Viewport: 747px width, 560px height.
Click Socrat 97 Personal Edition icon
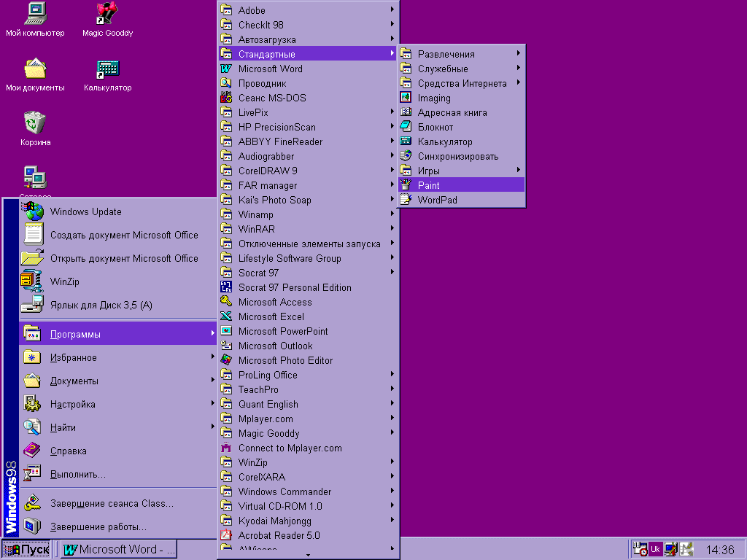[x=226, y=287]
